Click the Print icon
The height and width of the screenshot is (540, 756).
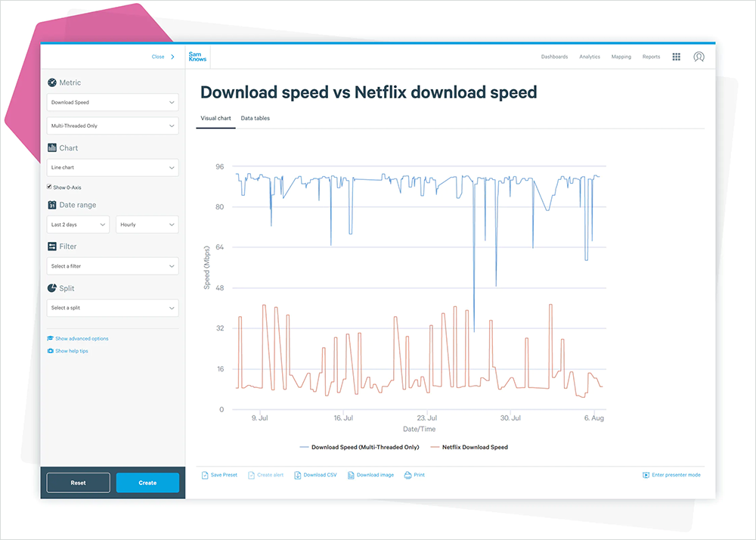point(408,475)
